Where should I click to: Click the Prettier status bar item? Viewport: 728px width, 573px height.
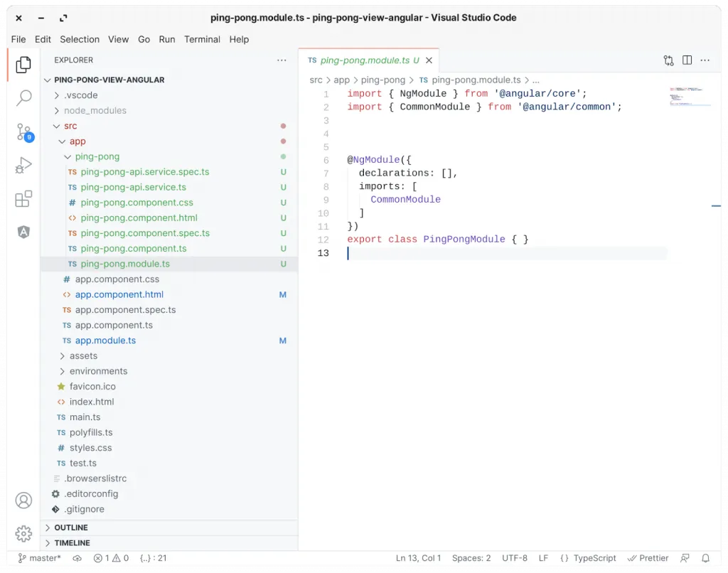point(648,558)
